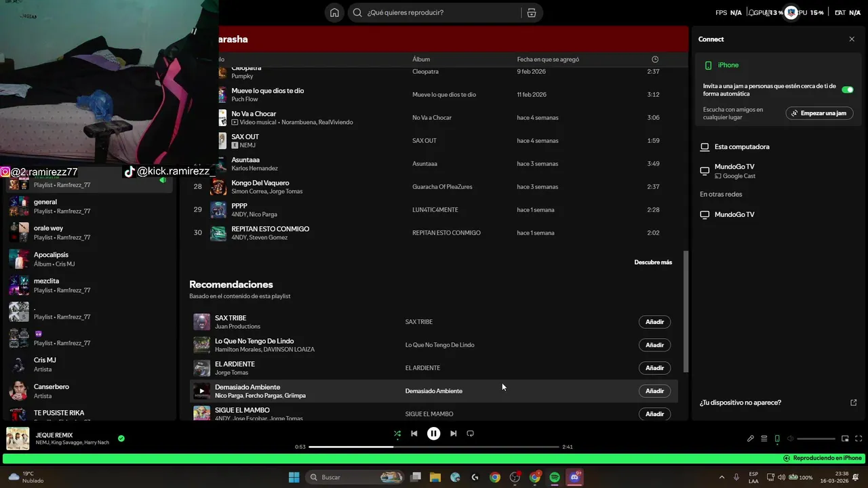
Task: Click the weather widget showing 19°C
Action: click(26, 477)
